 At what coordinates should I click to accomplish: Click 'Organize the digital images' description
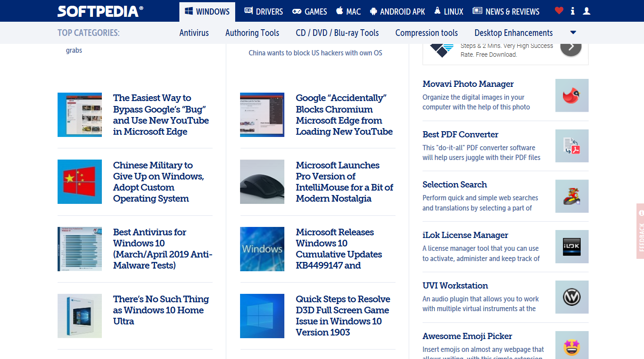tap(476, 102)
